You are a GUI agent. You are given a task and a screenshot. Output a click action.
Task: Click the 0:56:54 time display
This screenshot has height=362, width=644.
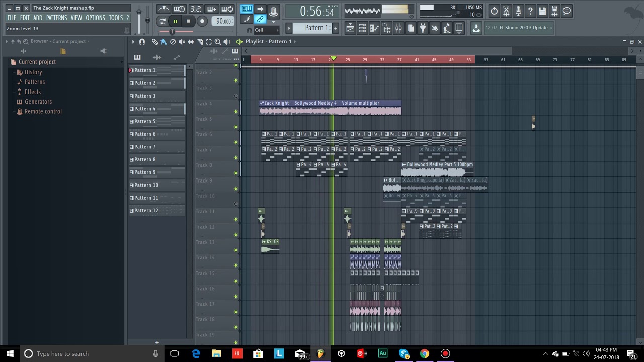[x=312, y=11]
